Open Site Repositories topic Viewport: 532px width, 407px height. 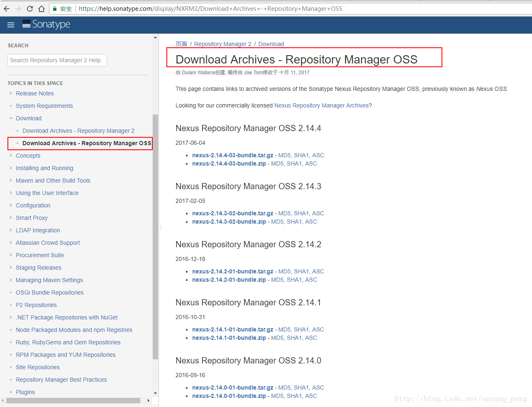[x=38, y=367]
